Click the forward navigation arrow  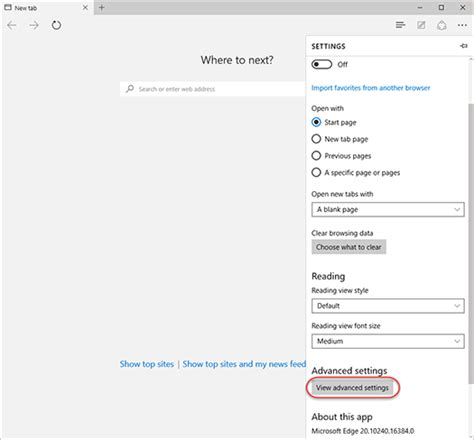tap(34, 25)
